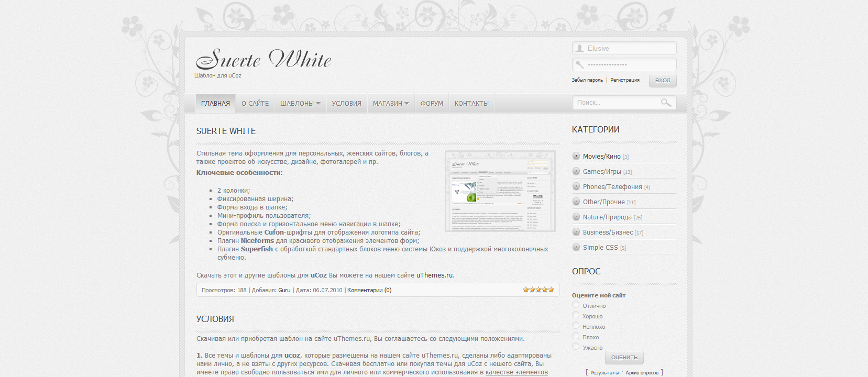Image resolution: width=868 pixels, height=377 pixels.
Task: Rate the post with the first star
Action: (x=526, y=290)
